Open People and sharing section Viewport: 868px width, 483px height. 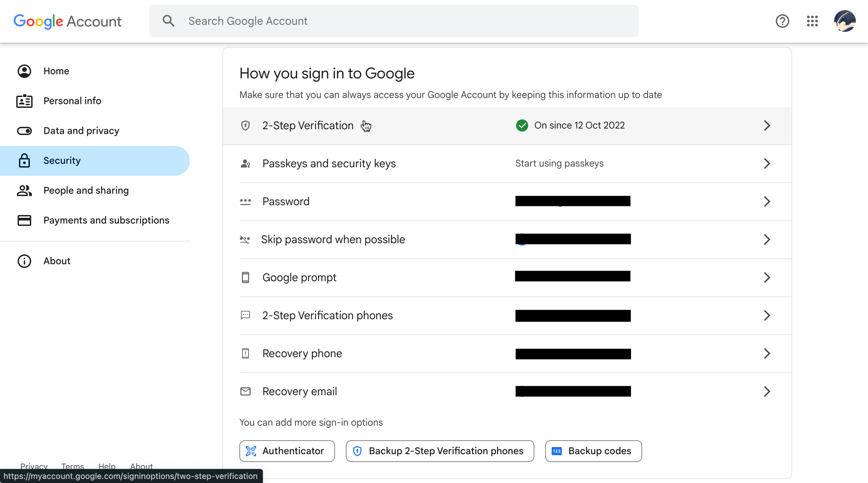coord(86,190)
